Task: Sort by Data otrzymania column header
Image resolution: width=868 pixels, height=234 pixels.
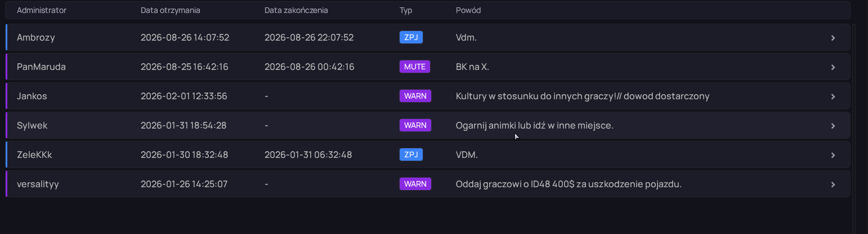Action: 170,10
